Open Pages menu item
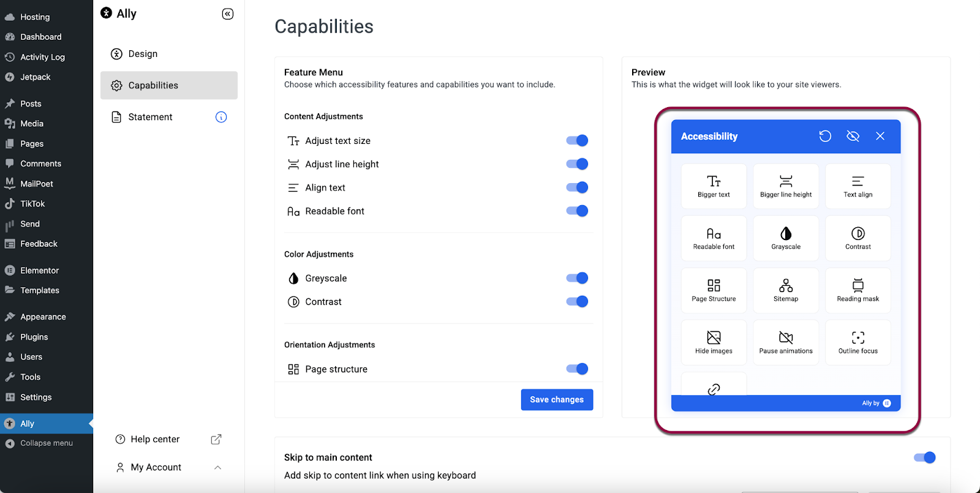Screen dimensions: 980x493 point(47,144)
